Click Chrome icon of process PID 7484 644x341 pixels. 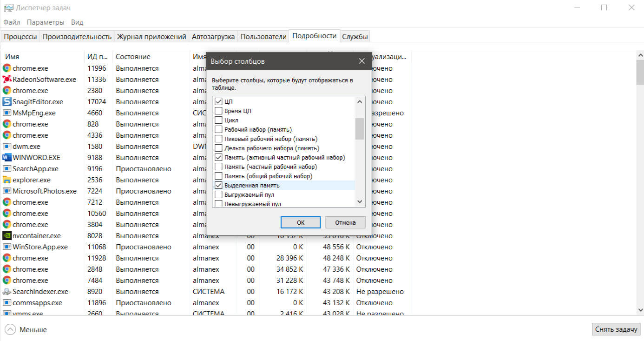[x=7, y=281]
